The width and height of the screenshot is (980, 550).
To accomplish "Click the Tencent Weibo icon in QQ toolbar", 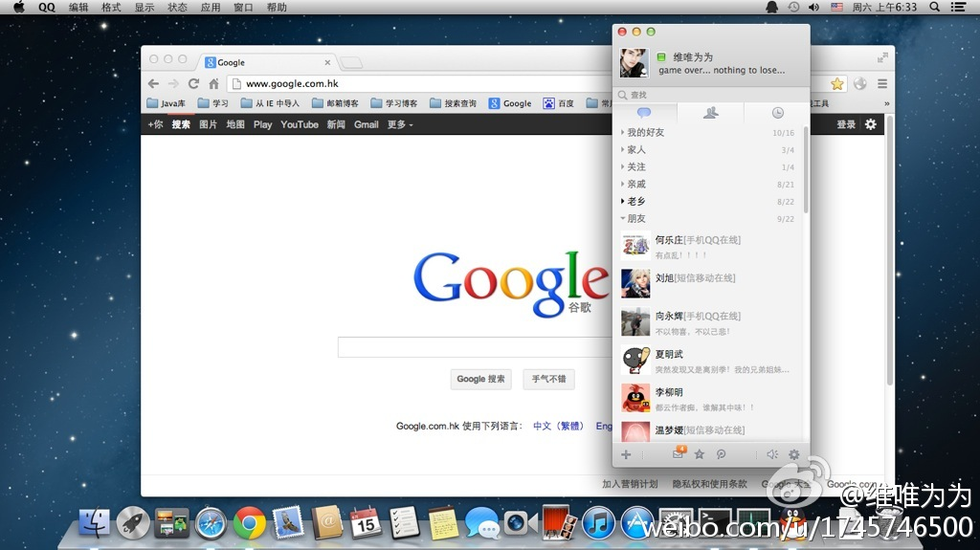I will coord(722,455).
